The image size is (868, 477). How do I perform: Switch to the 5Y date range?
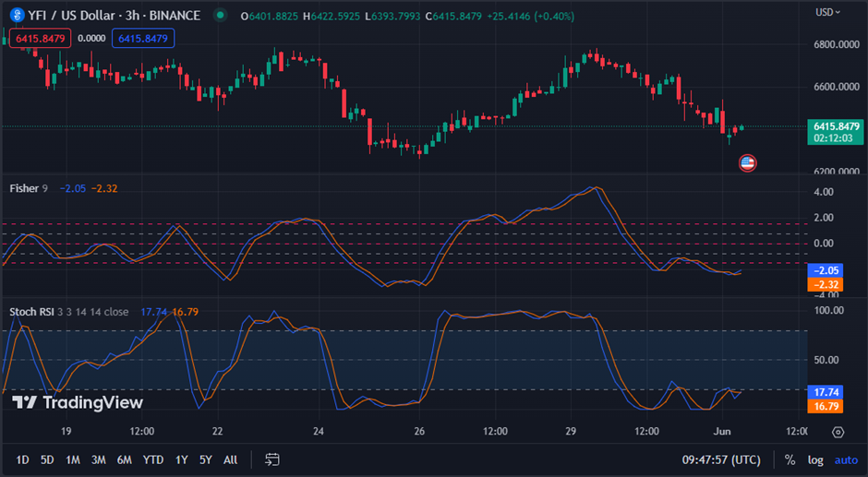coord(205,459)
